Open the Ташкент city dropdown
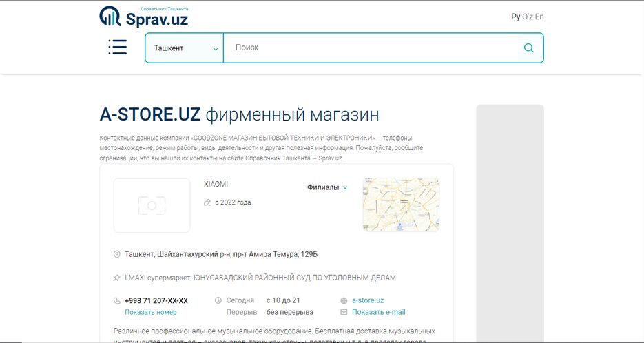The width and height of the screenshot is (644, 343). (185, 48)
